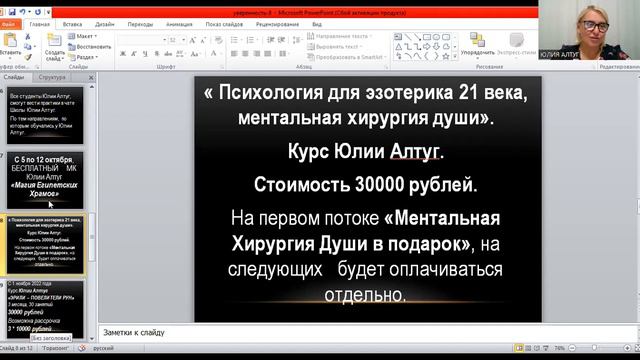Image resolution: width=640 pixels, height=360 pixels.
Task: Select the right arrow shape in the gallery
Action: pyautogui.click(x=427, y=47)
